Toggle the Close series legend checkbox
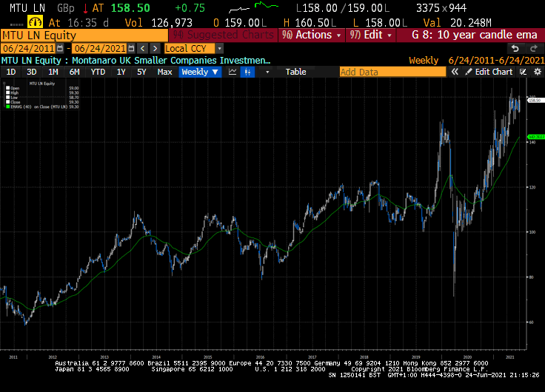The image size is (545, 392). 8,102
